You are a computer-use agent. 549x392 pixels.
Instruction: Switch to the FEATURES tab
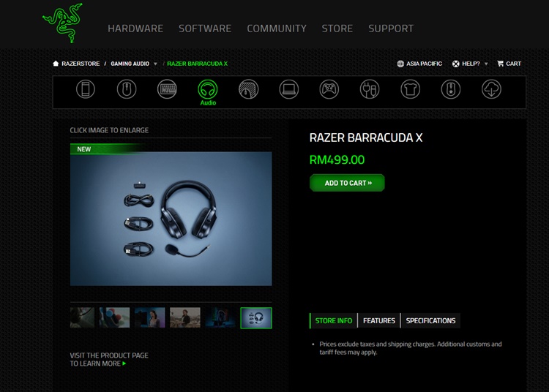pos(379,320)
